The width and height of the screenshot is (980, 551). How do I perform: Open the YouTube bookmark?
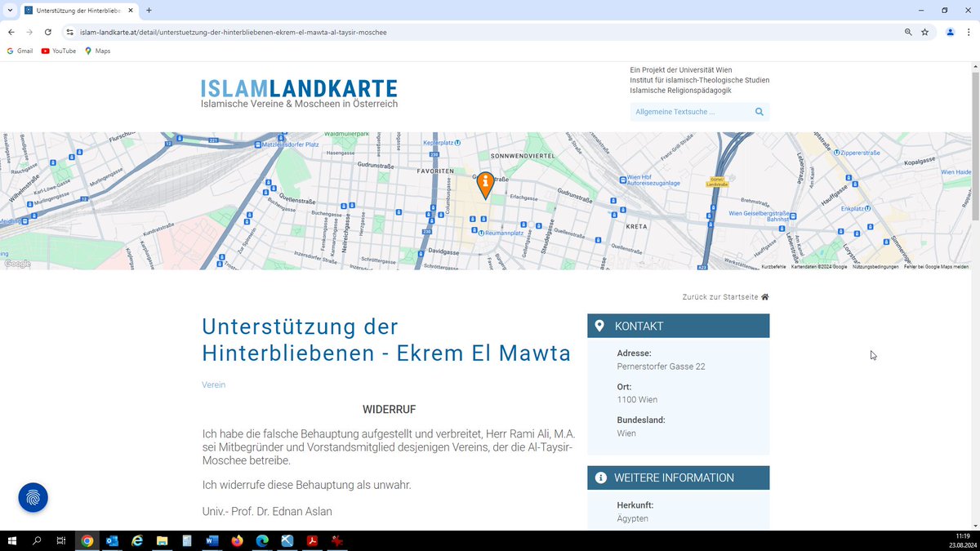[59, 51]
